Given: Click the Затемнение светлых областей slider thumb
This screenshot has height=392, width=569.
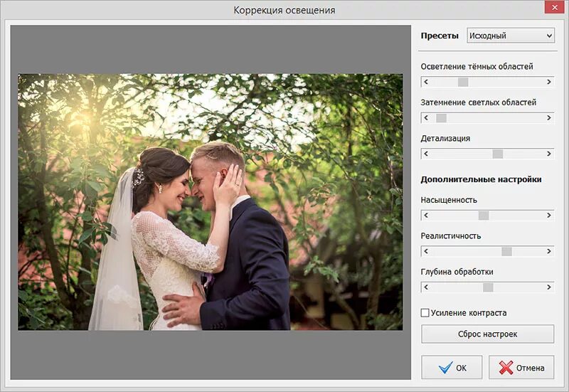Looking at the screenshot, I should click(441, 118).
